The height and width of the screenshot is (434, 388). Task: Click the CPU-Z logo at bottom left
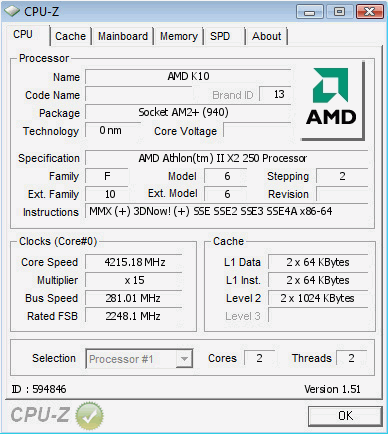pos(40,415)
